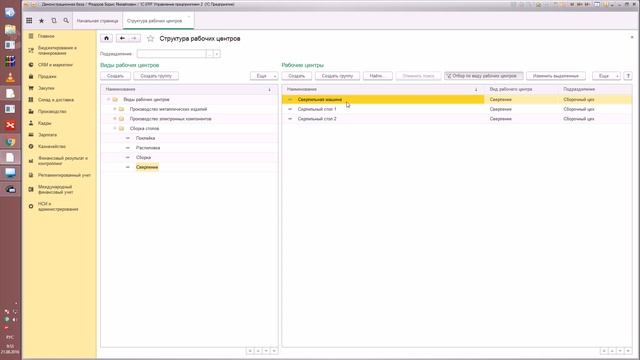Select Покраска in the tree
The height and width of the screenshot is (360, 640).
click(x=145, y=138)
